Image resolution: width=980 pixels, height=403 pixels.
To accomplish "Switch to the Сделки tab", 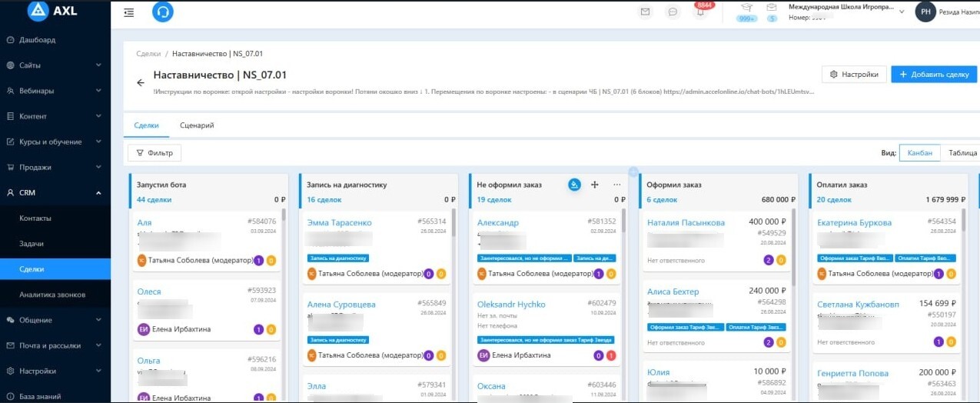I will tap(146, 125).
